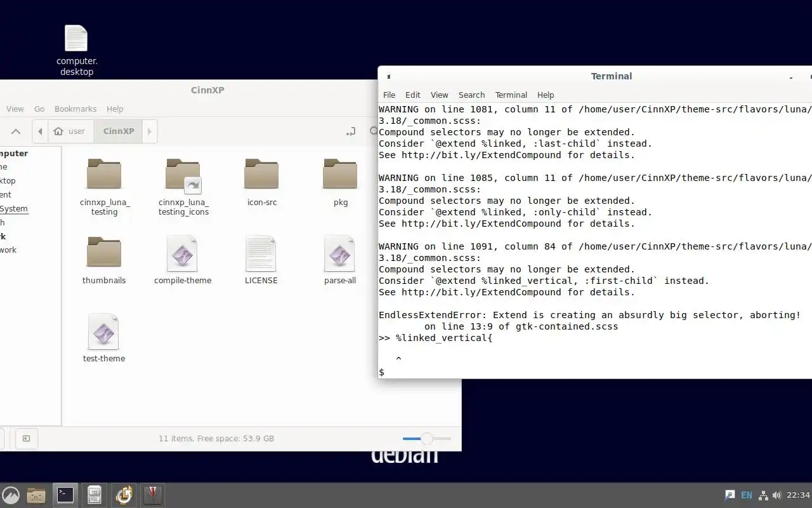This screenshot has height=508, width=812.
Task: Click the 'WARNING on line 1085' terminal line
Action: point(595,178)
